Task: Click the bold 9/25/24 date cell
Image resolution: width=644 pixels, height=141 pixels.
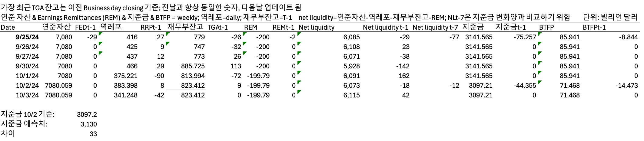Action: pyautogui.click(x=28, y=37)
